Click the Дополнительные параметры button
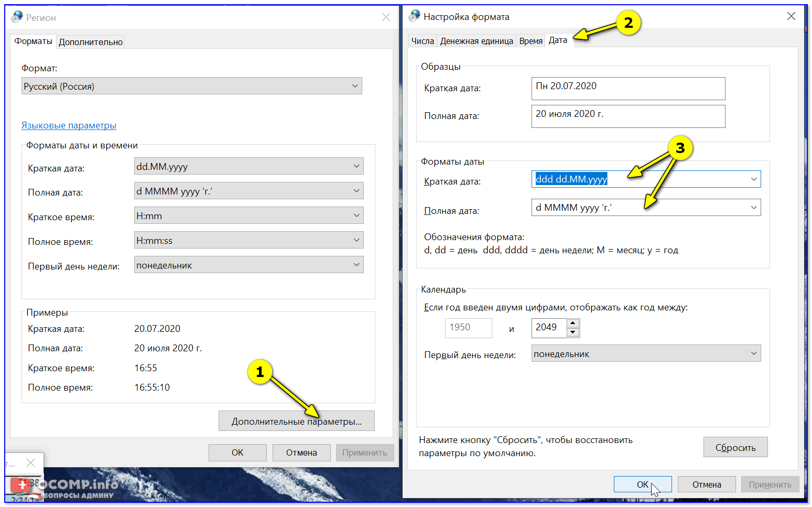This screenshot has height=507, width=812. point(296,421)
